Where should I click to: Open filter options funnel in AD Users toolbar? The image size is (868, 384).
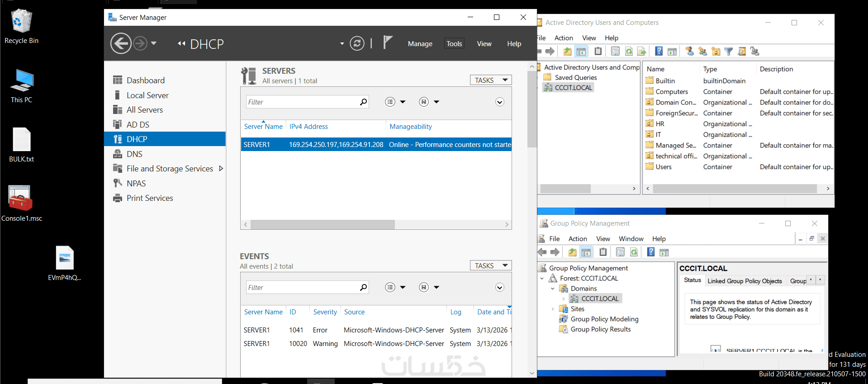tap(729, 51)
